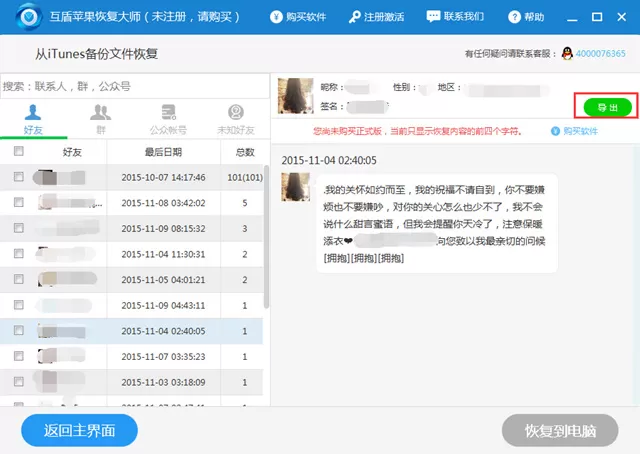Check the row dated 2015-11-03 03:18:09
640x454 pixels.
coord(18,381)
